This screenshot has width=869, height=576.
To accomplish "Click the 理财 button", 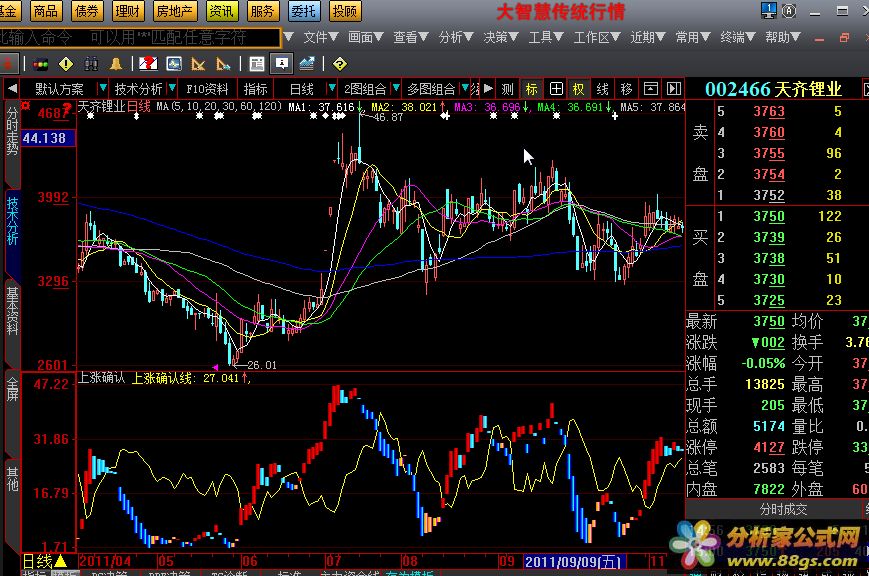I will (x=127, y=11).
